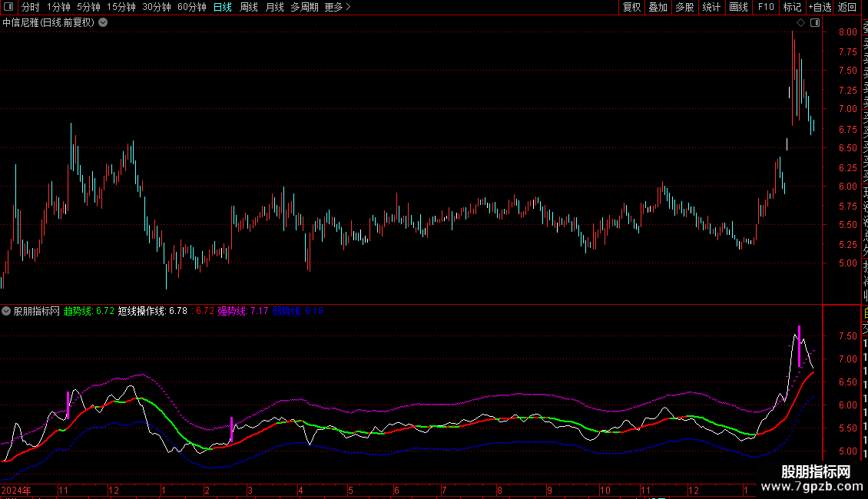The width and height of the screenshot is (868, 499).
Task: Activate the 画线 drawing tool
Action: point(738,7)
